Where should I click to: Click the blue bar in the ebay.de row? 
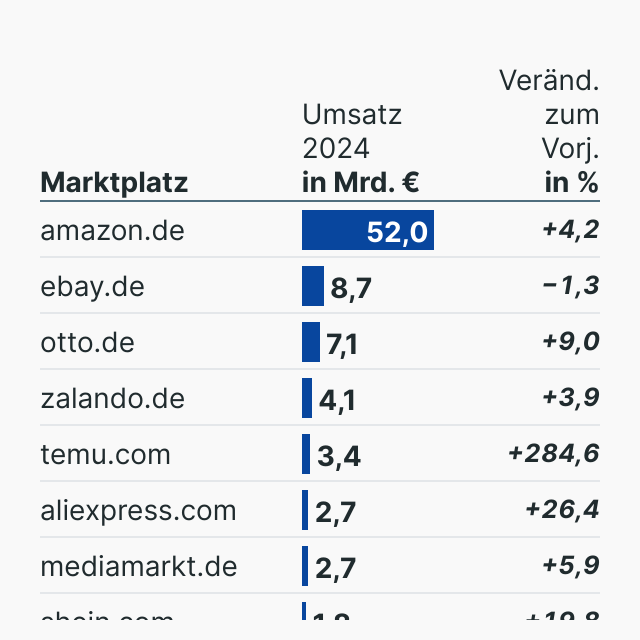pyautogui.click(x=313, y=287)
